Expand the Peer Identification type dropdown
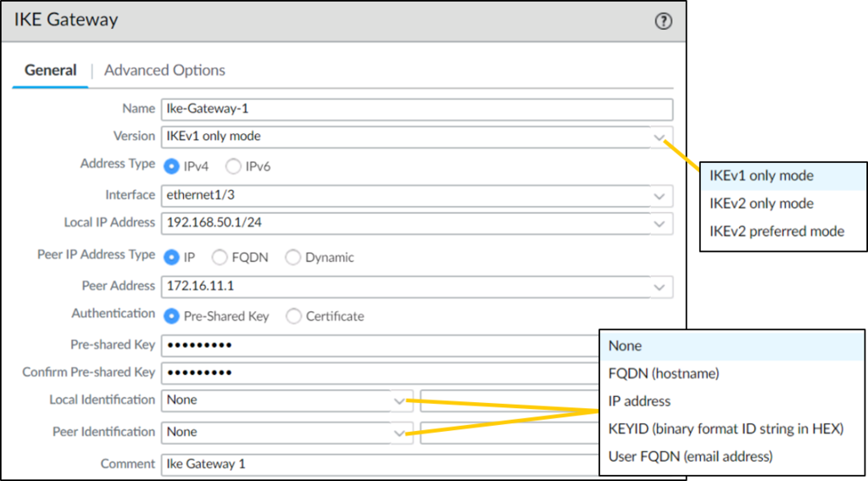 (398, 433)
